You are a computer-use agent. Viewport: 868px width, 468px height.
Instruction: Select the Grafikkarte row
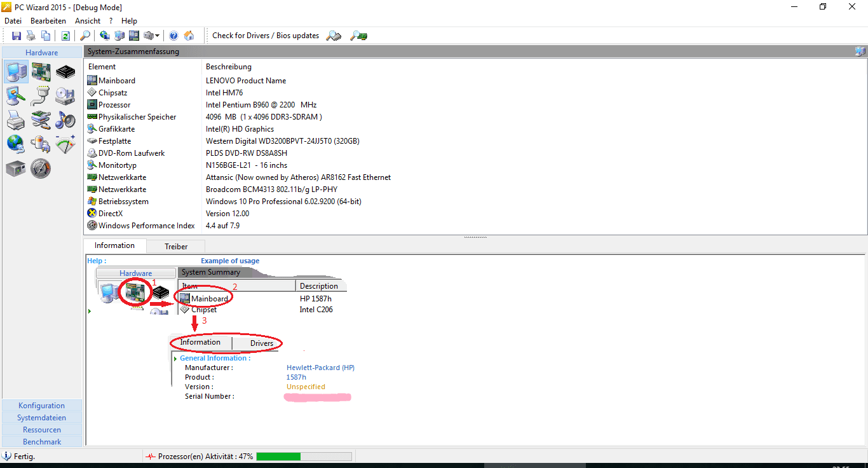(x=475, y=129)
